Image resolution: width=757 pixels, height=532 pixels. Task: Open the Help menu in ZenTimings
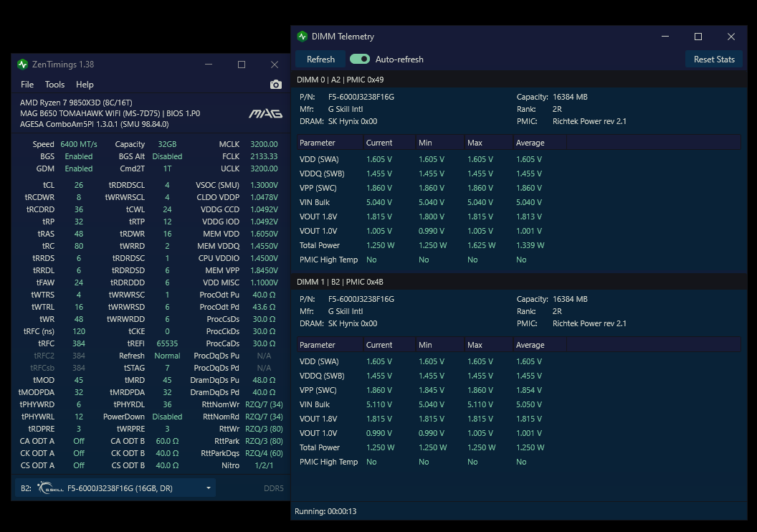(85, 85)
